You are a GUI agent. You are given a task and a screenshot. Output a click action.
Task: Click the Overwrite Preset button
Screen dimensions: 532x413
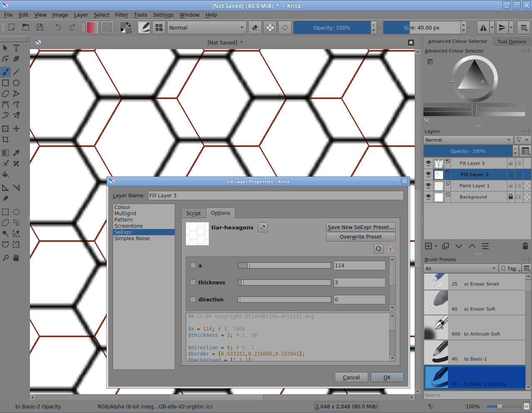point(360,236)
